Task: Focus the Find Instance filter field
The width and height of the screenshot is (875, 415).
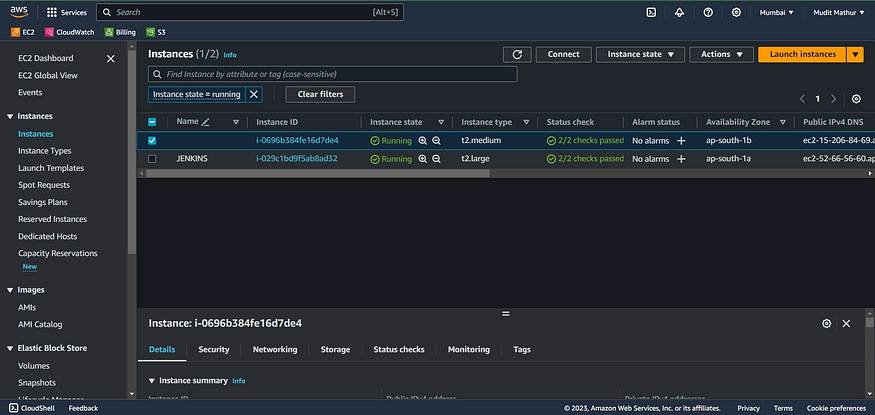Action: [333, 74]
